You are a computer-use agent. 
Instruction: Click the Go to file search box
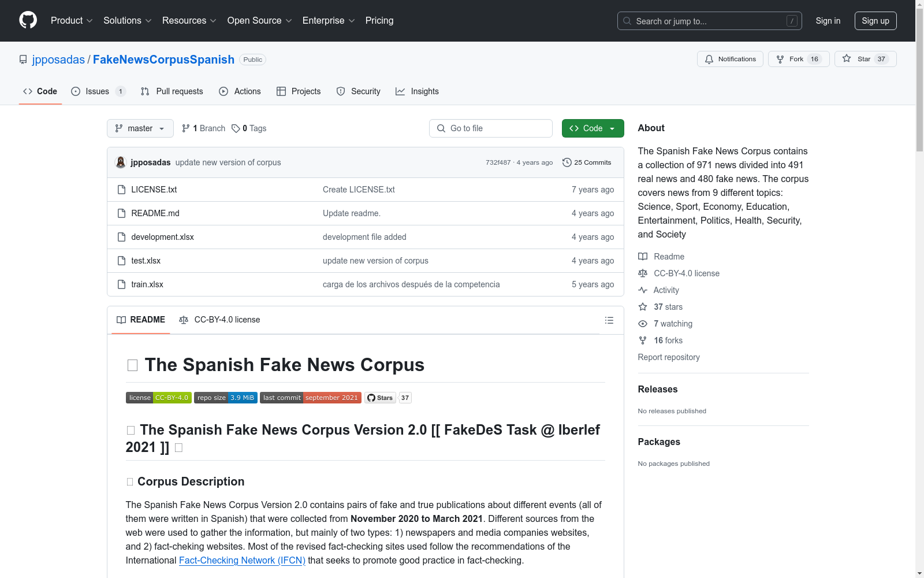coord(491,128)
